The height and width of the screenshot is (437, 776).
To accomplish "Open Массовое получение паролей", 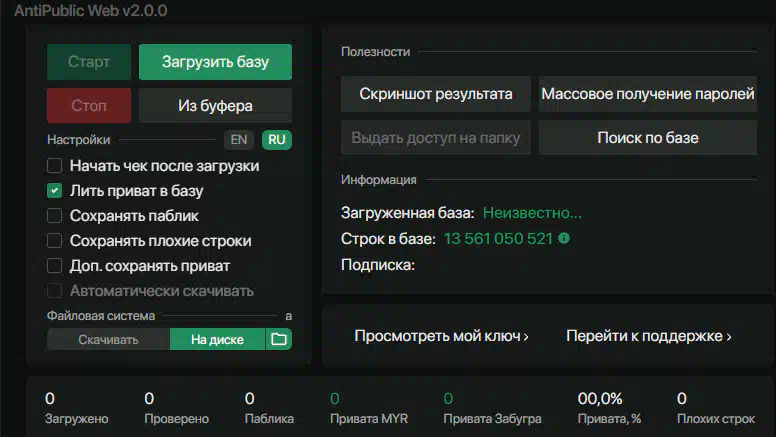I will click(x=648, y=94).
